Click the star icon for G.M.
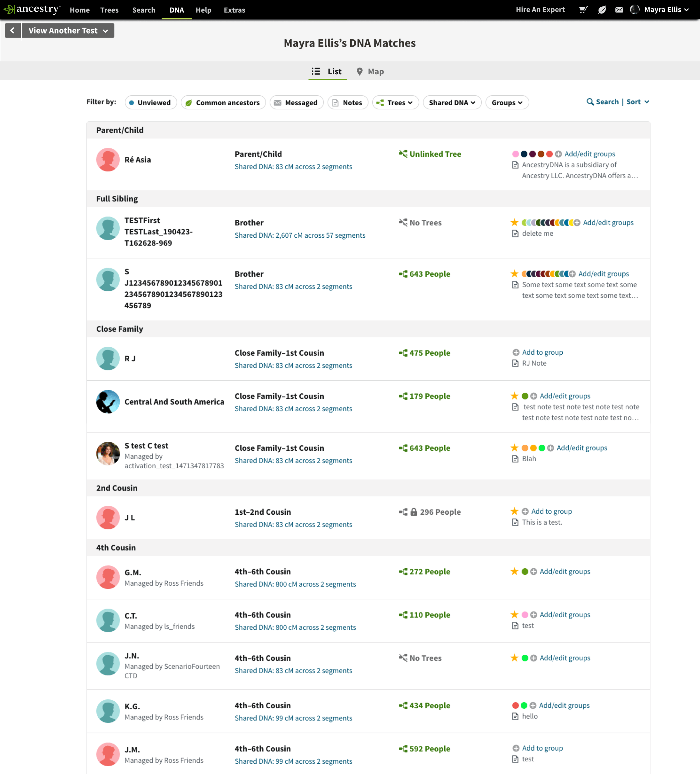The height and width of the screenshot is (778, 700). [514, 571]
